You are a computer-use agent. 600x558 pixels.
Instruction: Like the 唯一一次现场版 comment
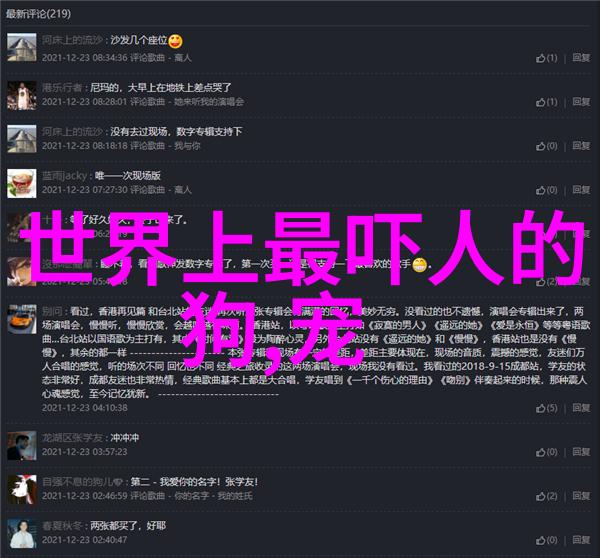click(546, 190)
